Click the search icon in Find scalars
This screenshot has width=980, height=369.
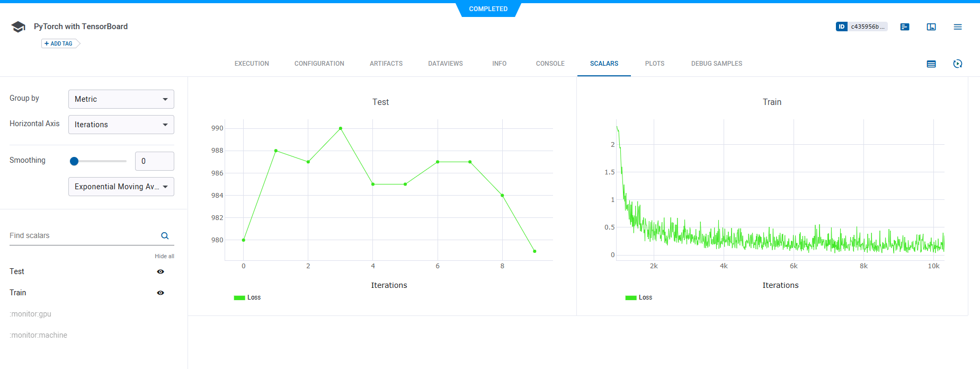(165, 236)
